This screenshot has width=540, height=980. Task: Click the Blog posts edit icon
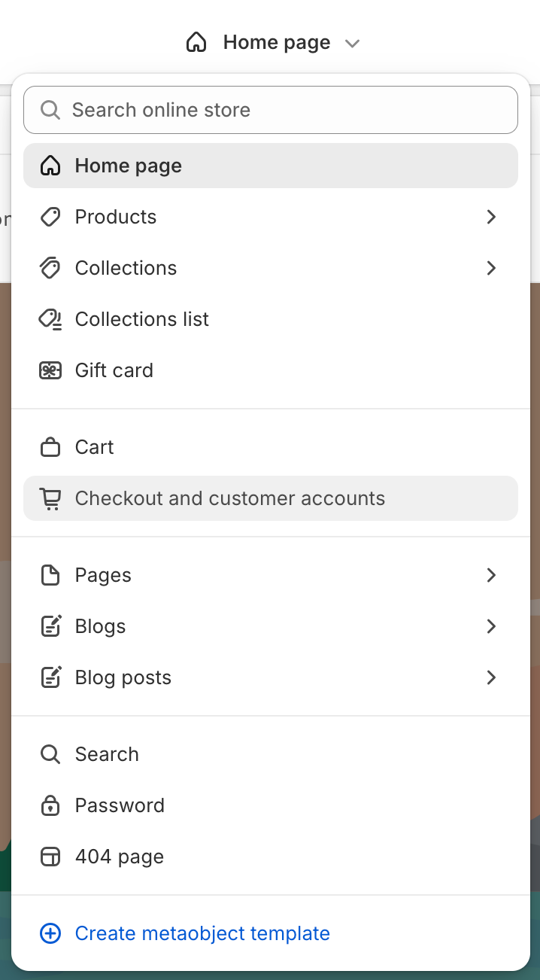coord(50,677)
